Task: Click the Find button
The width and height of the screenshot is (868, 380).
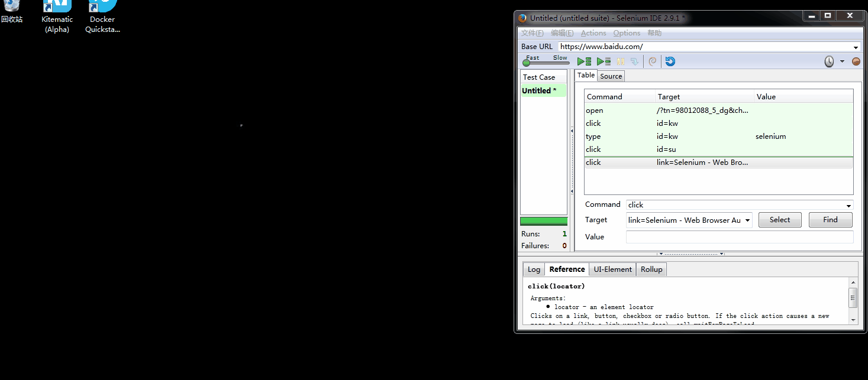Action: pos(831,220)
